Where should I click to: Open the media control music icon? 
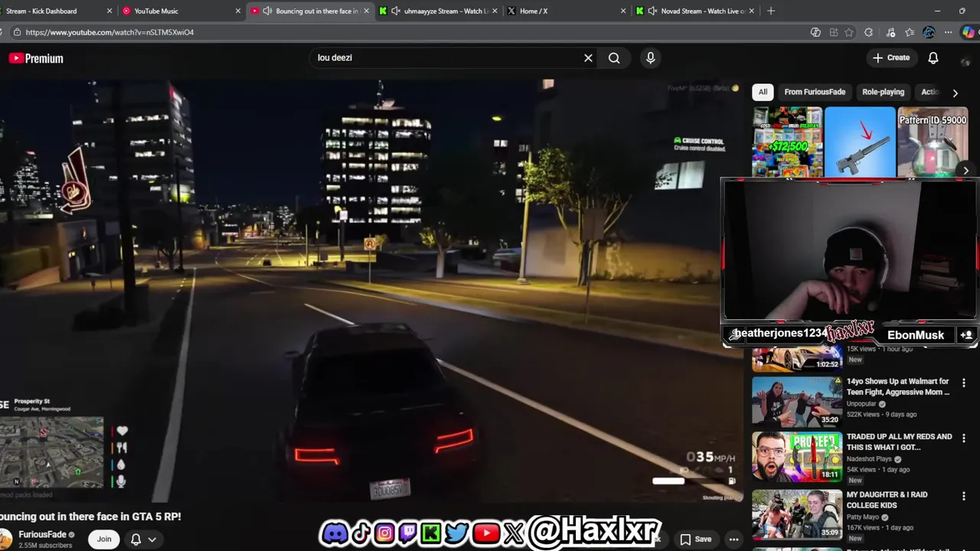pos(890,32)
